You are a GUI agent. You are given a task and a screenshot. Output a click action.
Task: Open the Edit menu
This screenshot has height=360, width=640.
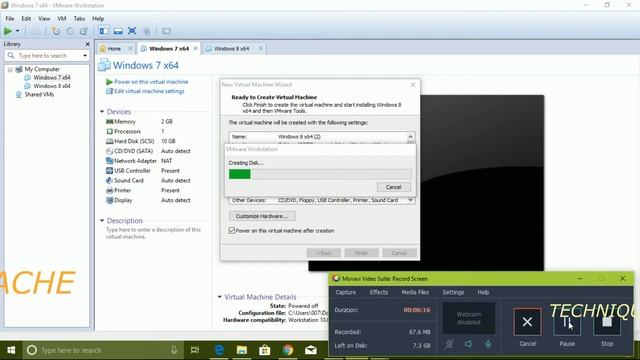pos(26,18)
